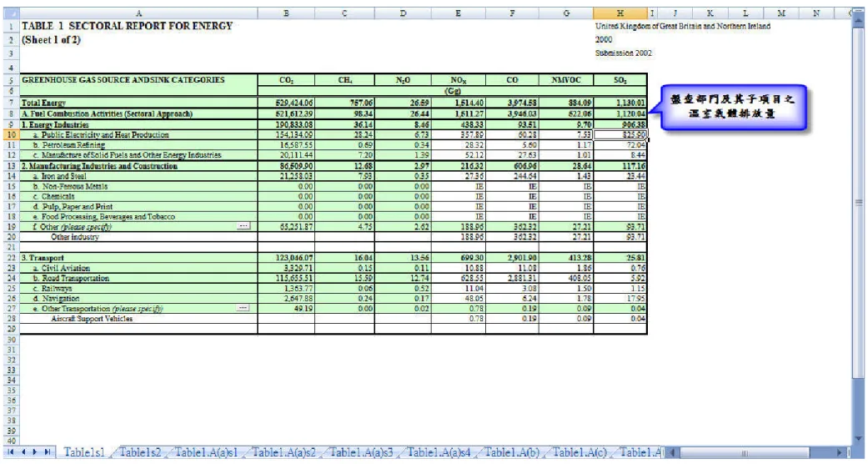868x464 pixels.
Task: Click the 'GREENHOUSE GAS SOURCE AND SINK CATEGORIES' header
Action: point(139,80)
